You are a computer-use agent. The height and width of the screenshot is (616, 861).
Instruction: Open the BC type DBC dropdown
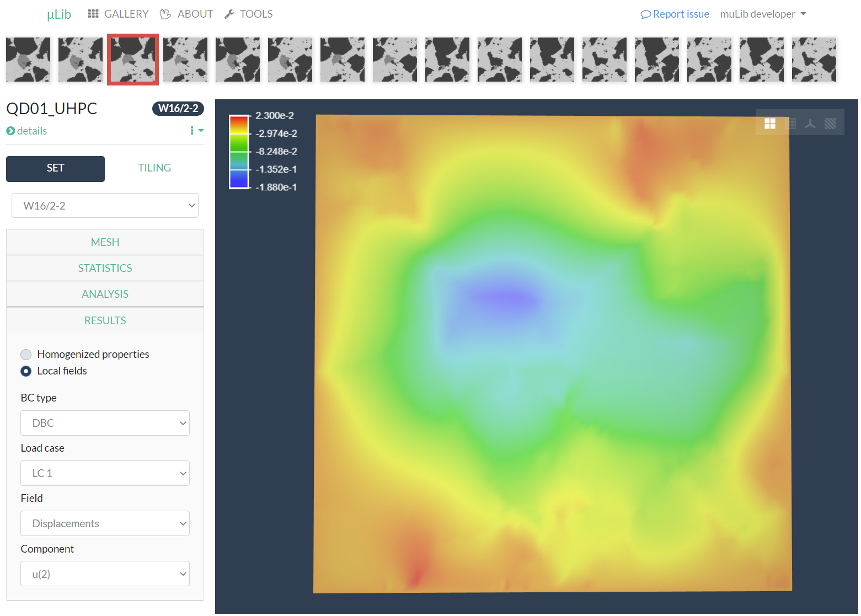click(105, 423)
